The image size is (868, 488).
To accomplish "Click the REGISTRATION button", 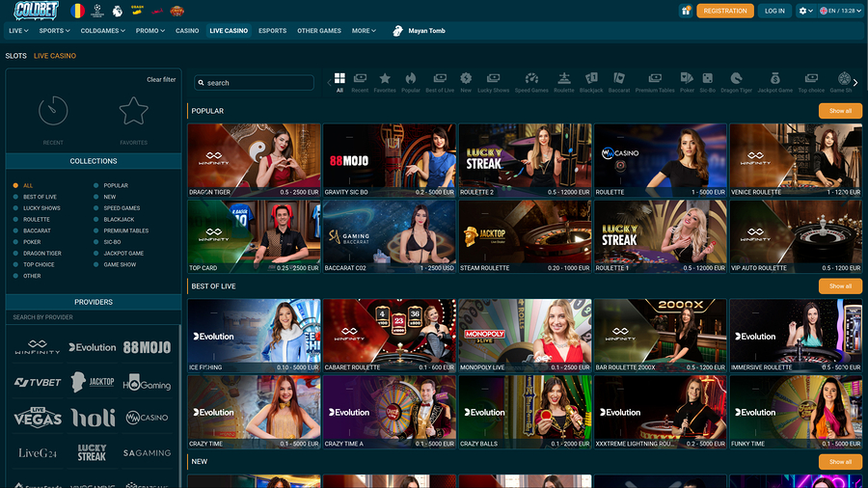I will click(725, 11).
